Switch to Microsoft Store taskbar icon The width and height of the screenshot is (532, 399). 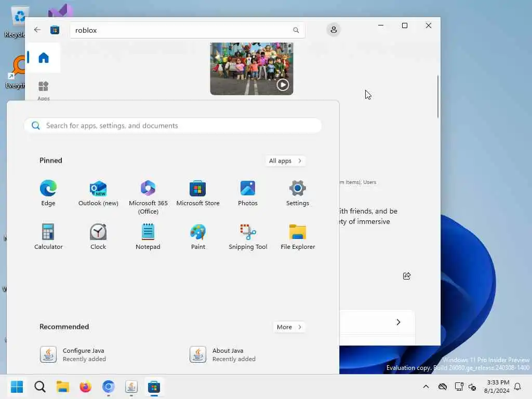click(154, 387)
